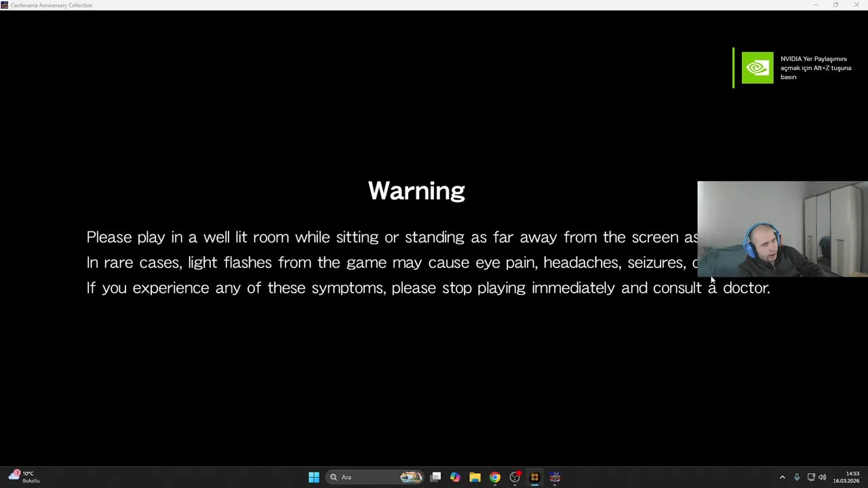Open the volume control in the system tray
This screenshot has width=868, height=488.
pos(823,477)
